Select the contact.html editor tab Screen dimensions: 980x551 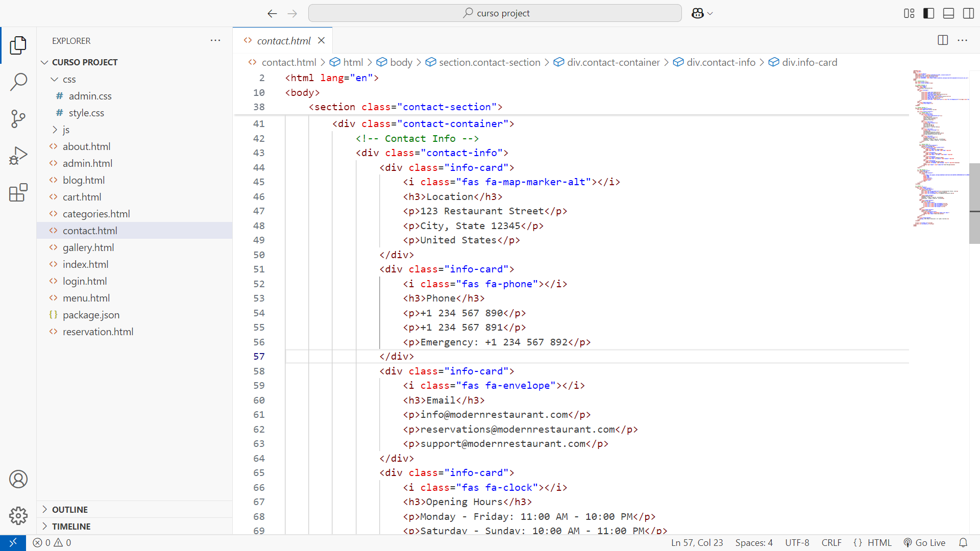point(283,41)
